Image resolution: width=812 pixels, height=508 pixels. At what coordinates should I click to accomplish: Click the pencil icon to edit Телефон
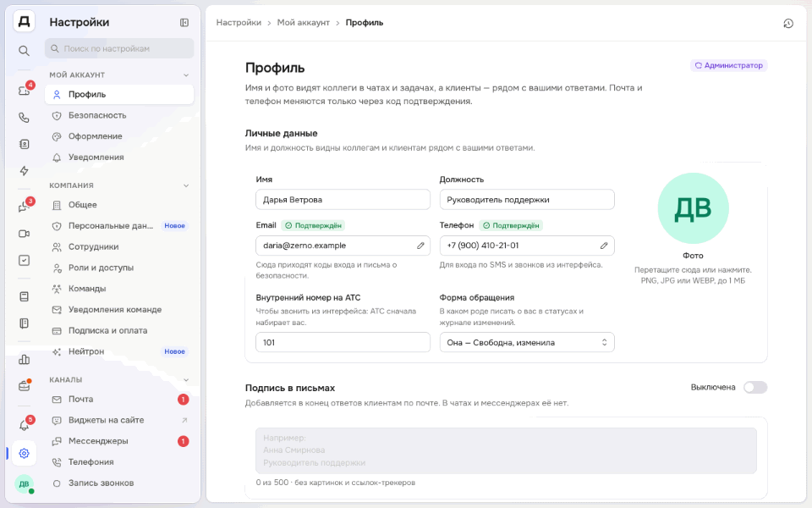pyautogui.click(x=604, y=246)
